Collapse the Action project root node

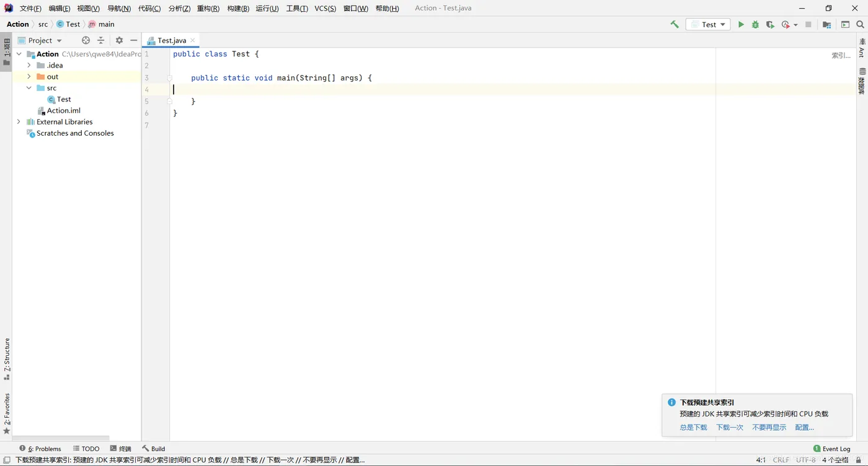(x=19, y=54)
